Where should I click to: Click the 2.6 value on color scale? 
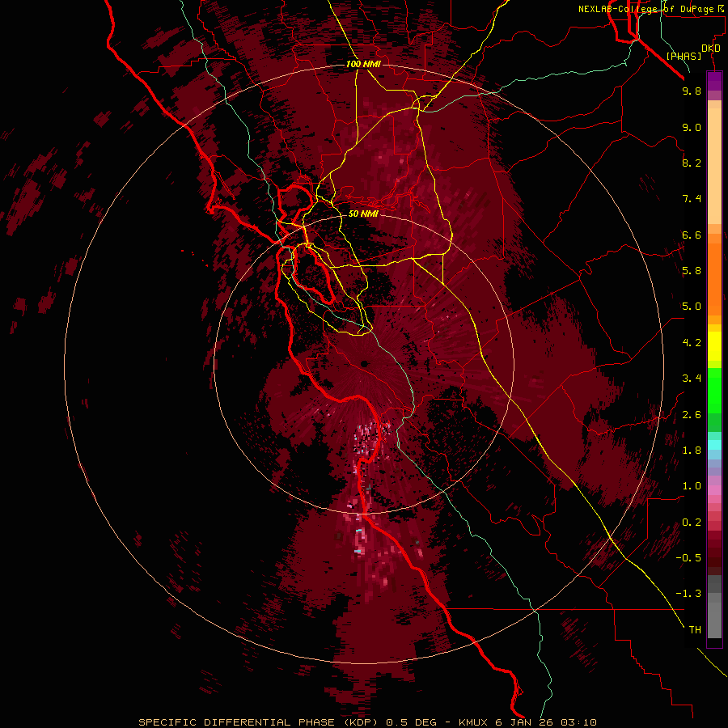(692, 415)
